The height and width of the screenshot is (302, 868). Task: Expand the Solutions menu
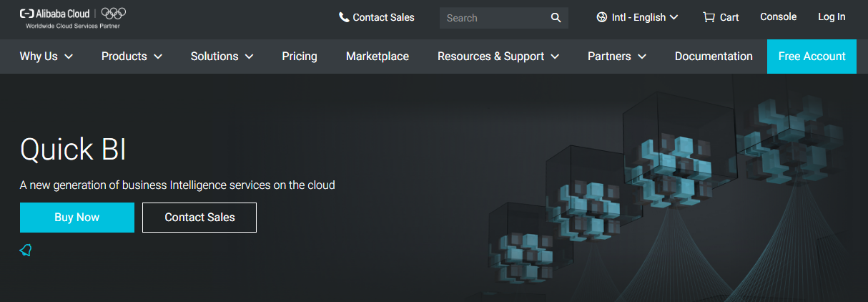tap(222, 57)
